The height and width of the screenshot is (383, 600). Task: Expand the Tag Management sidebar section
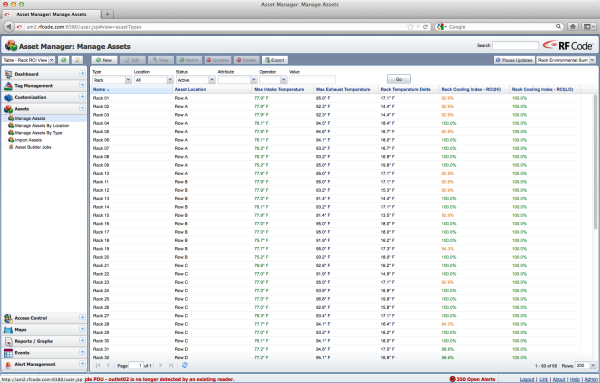pos(82,85)
